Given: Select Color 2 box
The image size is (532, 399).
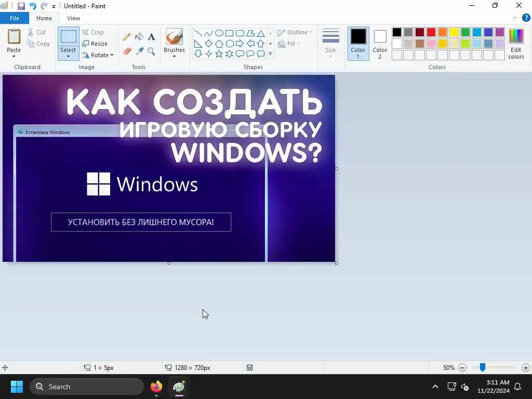Looking at the screenshot, I should pyautogui.click(x=380, y=44).
